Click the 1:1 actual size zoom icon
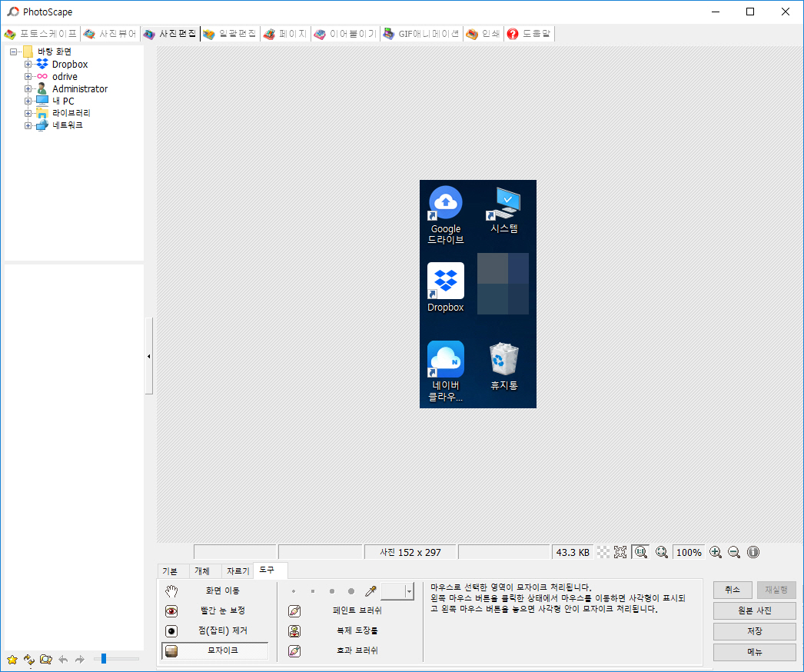 (640, 552)
